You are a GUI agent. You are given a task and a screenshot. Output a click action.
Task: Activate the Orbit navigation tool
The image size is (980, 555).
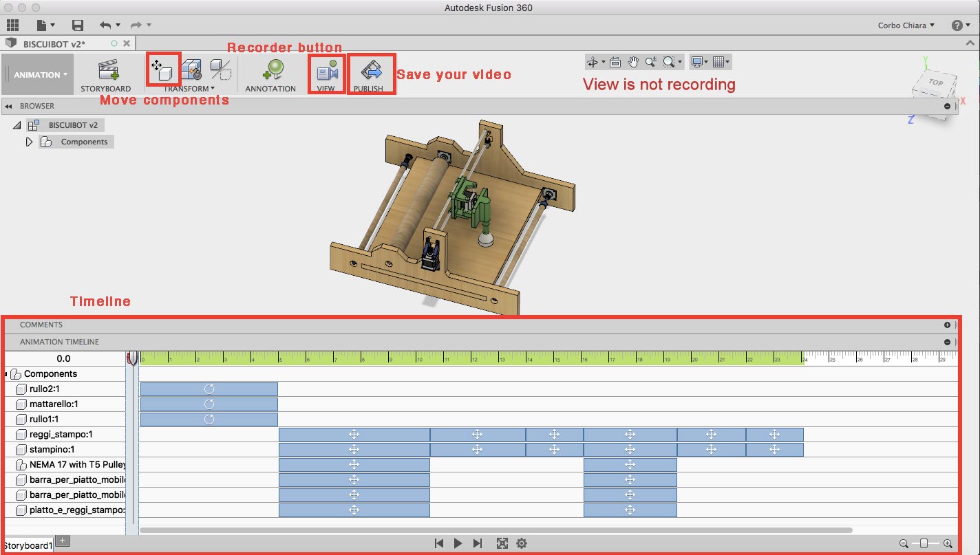click(x=593, y=62)
